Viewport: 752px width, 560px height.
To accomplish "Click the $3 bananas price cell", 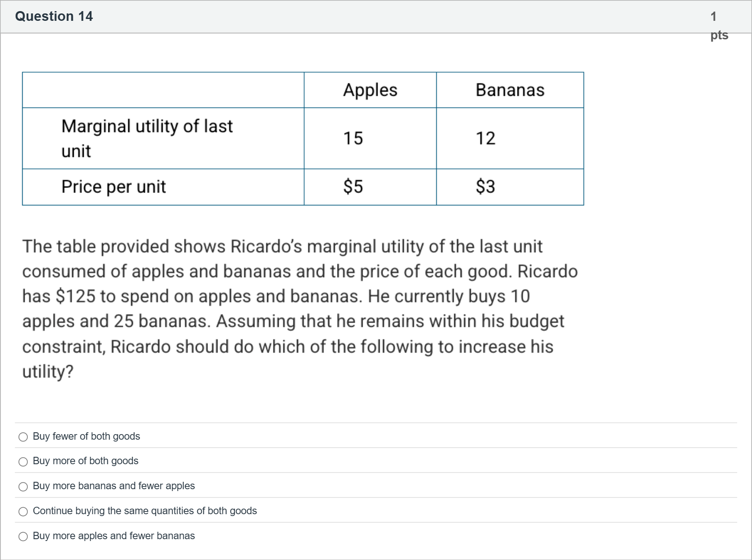I will (486, 187).
